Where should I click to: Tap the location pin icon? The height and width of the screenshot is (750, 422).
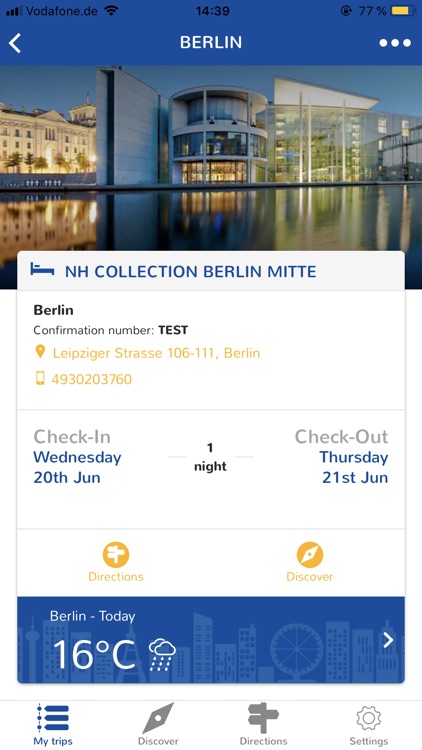click(x=41, y=352)
